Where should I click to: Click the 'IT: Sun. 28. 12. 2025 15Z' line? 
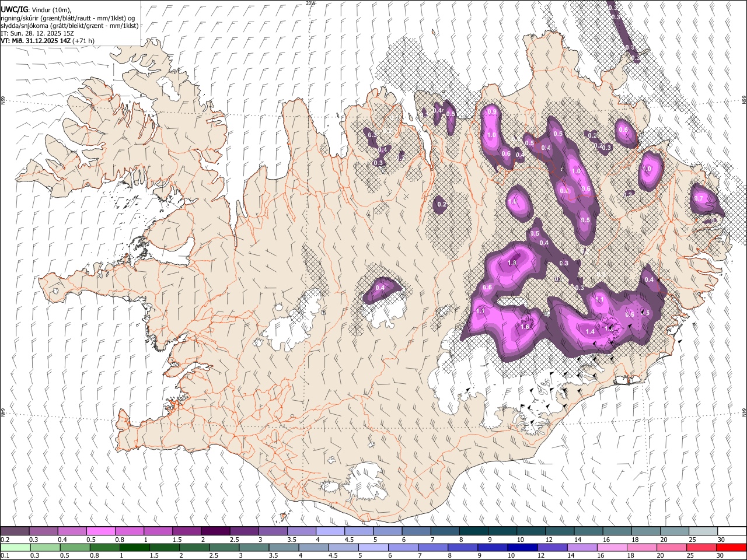pyautogui.click(x=37, y=33)
